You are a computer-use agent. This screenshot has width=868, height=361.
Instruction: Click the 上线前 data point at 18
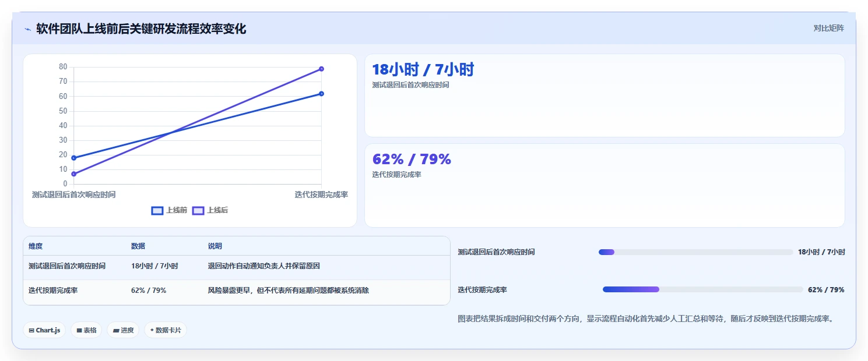[73, 158]
